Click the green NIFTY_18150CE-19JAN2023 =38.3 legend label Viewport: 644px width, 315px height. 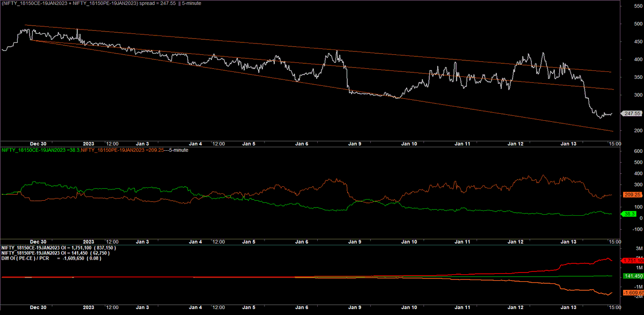tap(41, 150)
